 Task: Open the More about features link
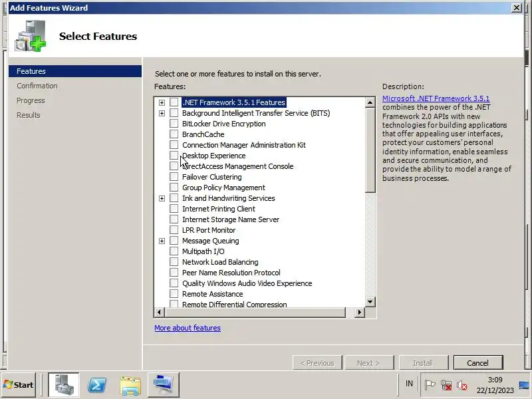(188, 328)
